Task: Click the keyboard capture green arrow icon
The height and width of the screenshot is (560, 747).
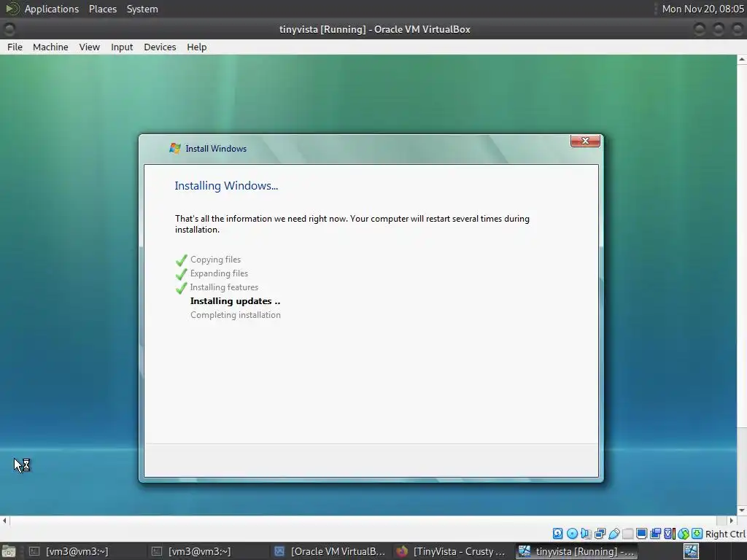Action: pos(697,534)
